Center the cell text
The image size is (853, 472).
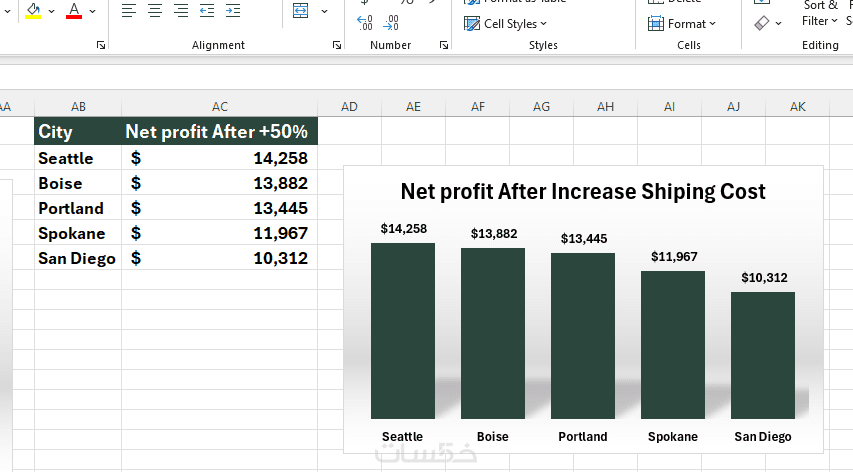click(155, 10)
